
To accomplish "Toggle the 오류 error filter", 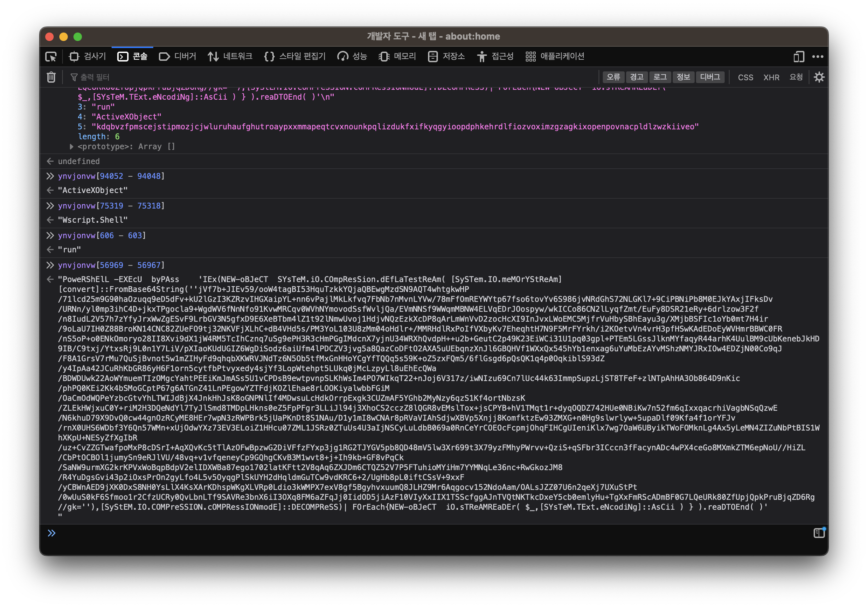I will (x=613, y=77).
